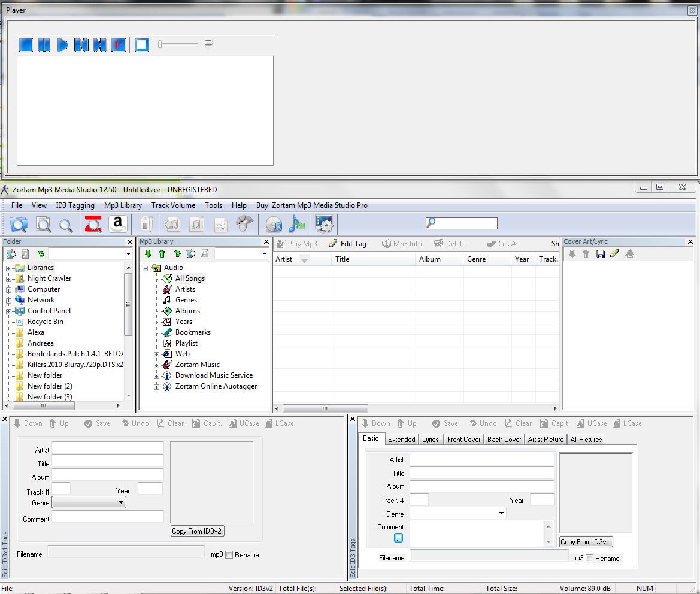
Task: Expand the Libraries folder node
Action: point(9,268)
